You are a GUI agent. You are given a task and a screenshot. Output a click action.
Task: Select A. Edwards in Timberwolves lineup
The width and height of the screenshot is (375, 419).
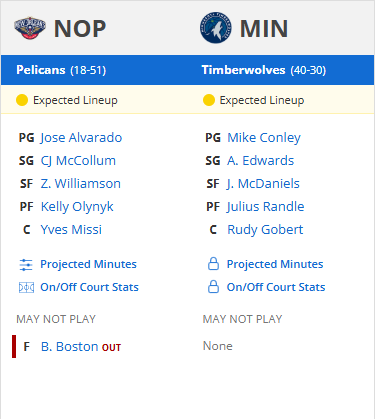[261, 161]
